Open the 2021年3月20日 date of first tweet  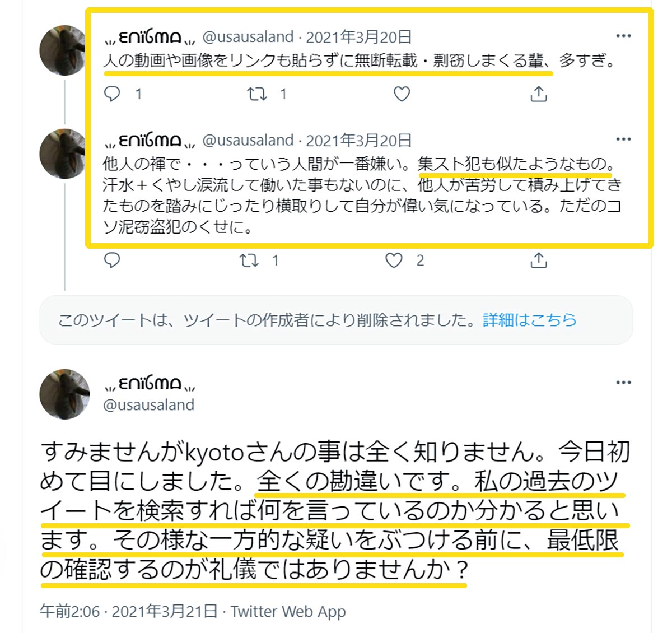point(359,37)
